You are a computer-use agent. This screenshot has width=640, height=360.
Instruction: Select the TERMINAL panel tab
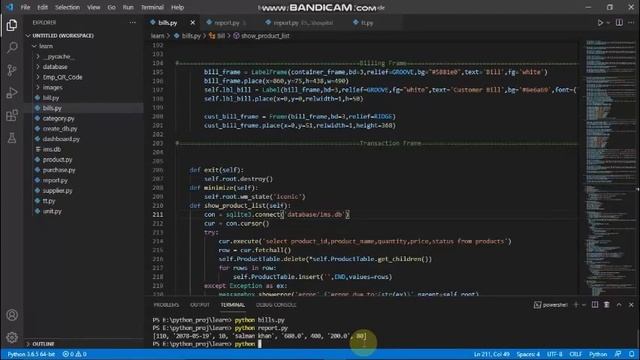[x=233, y=305]
